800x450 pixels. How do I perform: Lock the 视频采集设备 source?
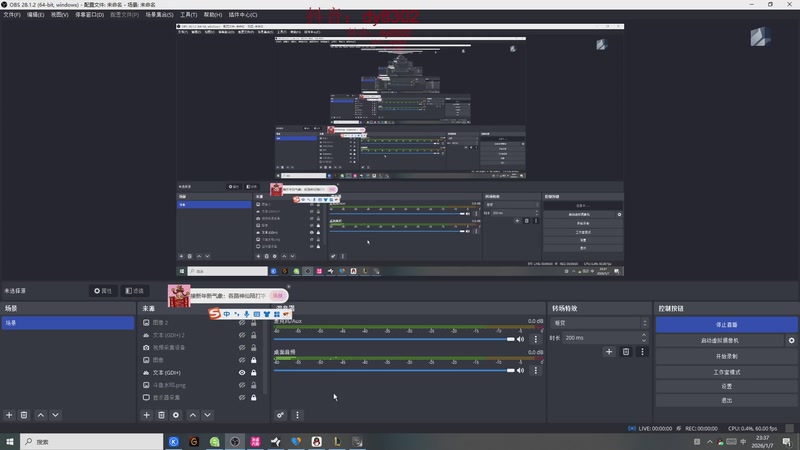pyautogui.click(x=254, y=347)
